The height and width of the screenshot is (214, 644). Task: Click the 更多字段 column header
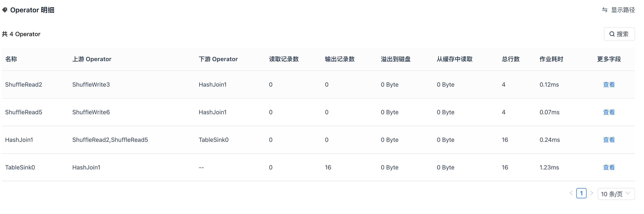[x=609, y=59]
